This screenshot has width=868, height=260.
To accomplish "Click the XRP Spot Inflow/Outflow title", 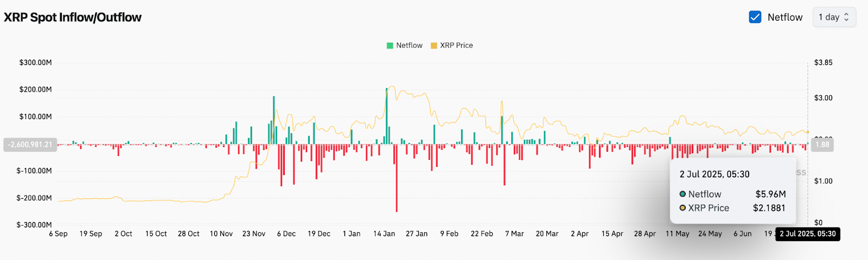I will pos(73,17).
